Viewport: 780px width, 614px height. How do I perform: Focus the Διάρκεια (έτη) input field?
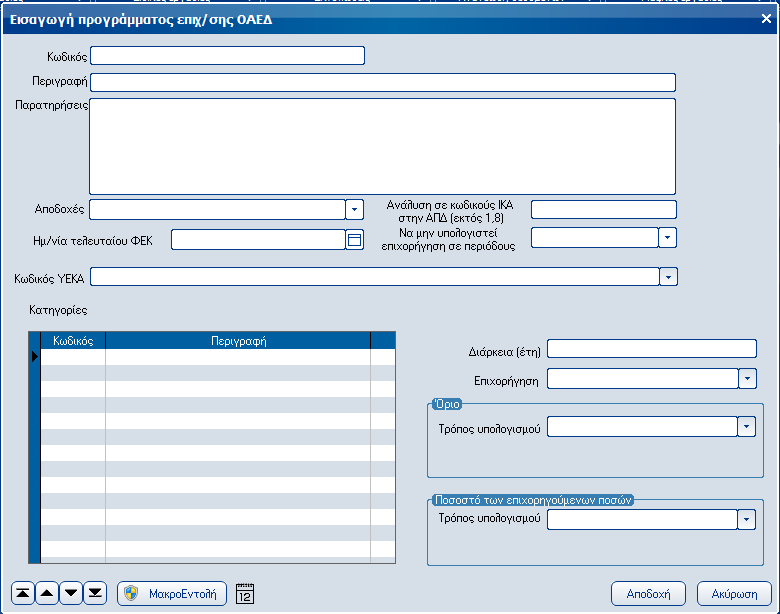[652, 348]
